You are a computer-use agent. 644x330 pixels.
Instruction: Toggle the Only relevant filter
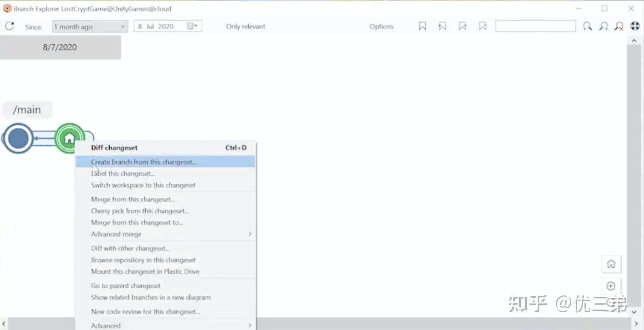[x=245, y=27]
